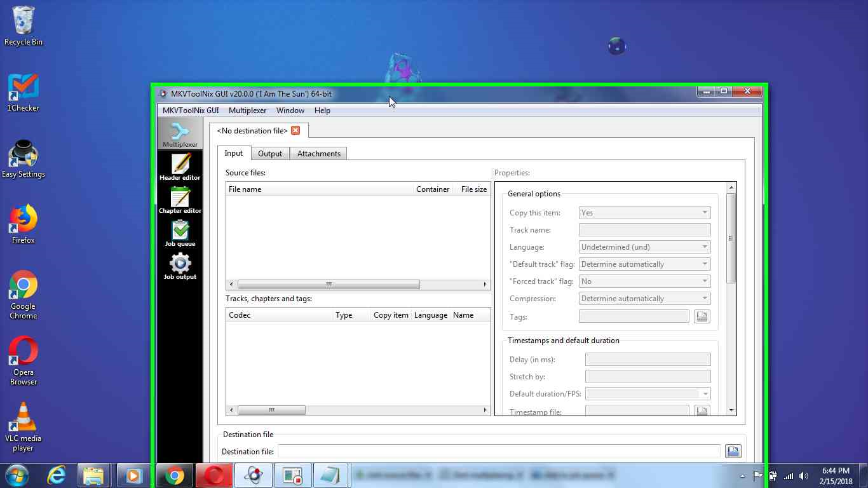Click volume icon in system tray
The width and height of the screenshot is (868, 488).
pos(804,476)
